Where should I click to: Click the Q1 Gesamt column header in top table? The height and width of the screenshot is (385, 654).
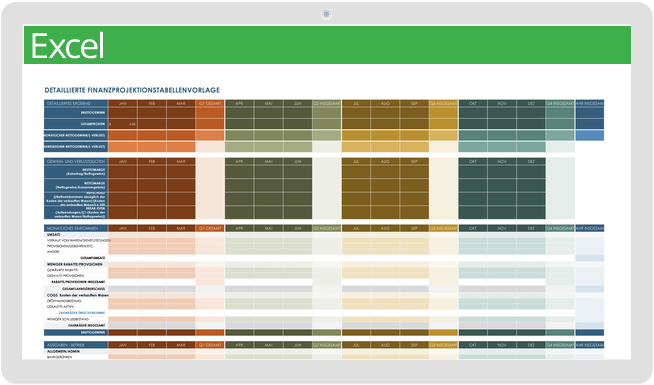tap(210, 103)
